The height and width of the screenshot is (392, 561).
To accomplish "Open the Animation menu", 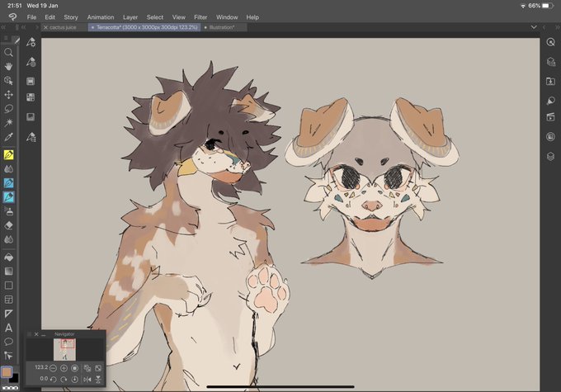I will pyautogui.click(x=101, y=17).
